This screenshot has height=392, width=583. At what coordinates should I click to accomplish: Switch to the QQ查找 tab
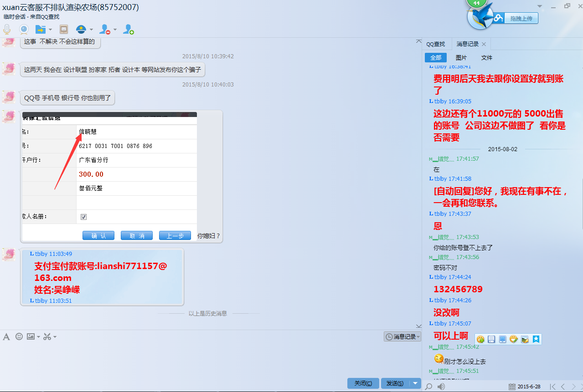[435, 44]
